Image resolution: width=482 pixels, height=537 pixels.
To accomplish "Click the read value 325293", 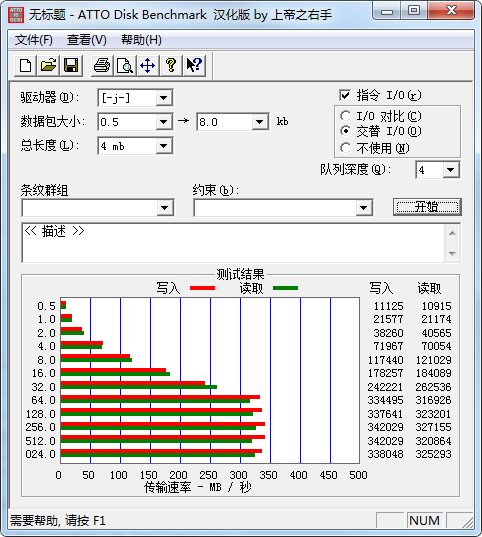I will point(433,454).
